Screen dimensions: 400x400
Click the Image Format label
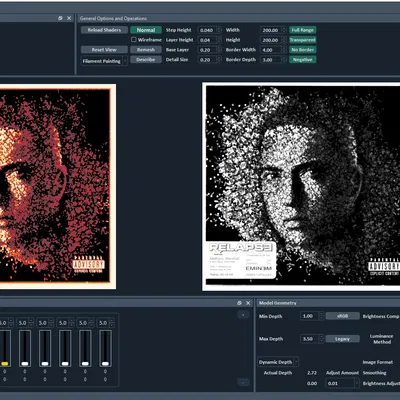click(x=378, y=362)
